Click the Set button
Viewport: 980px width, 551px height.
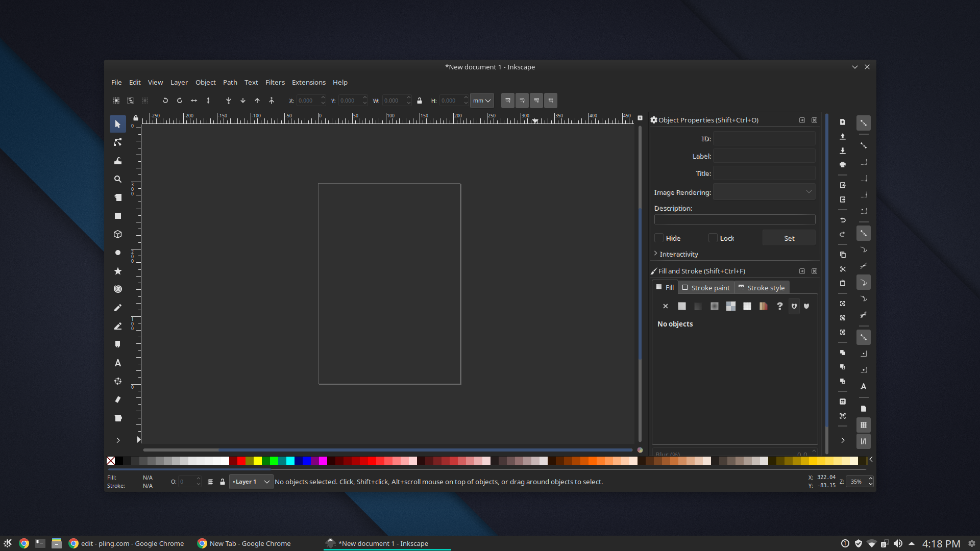coord(789,238)
